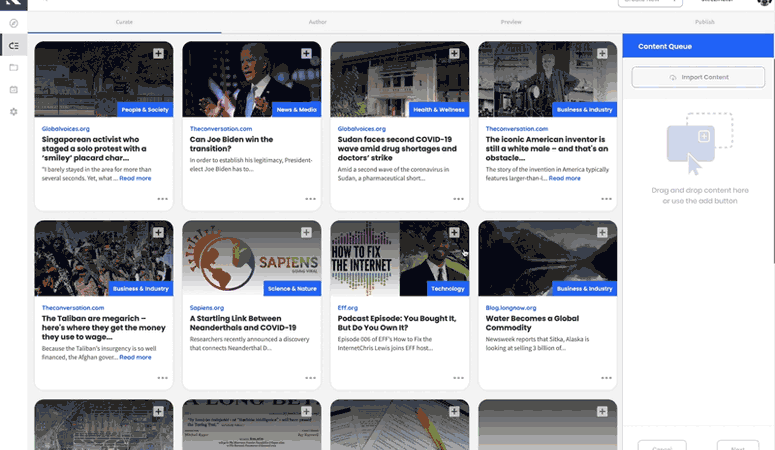Add the Sudan COVID-19 article to queue

click(x=454, y=53)
